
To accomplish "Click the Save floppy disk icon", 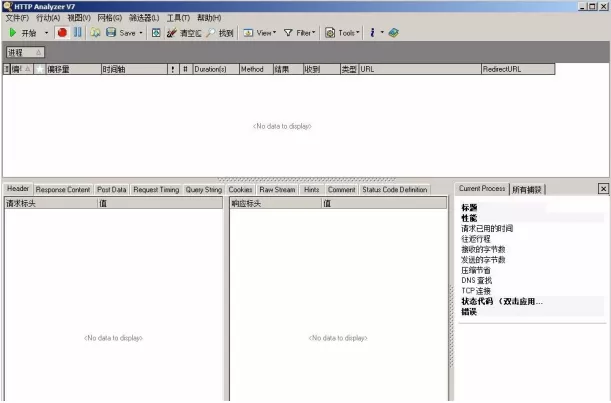I will 111,33.
